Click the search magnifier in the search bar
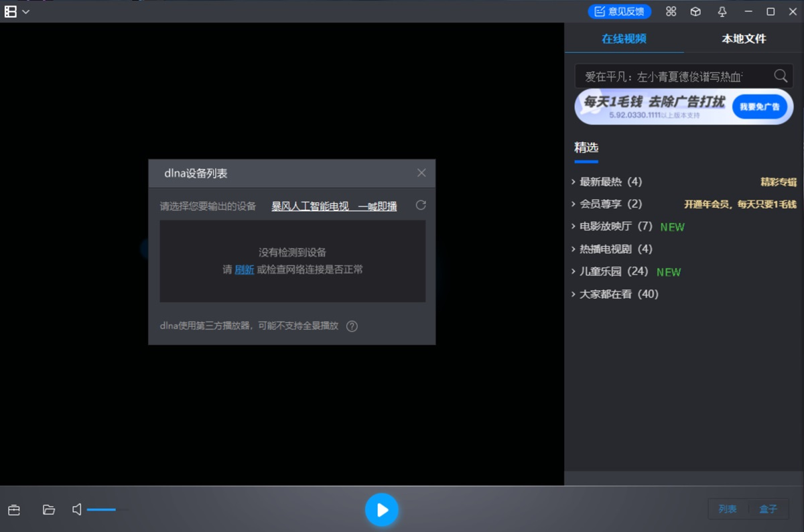This screenshot has width=804, height=532. [x=780, y=76]
